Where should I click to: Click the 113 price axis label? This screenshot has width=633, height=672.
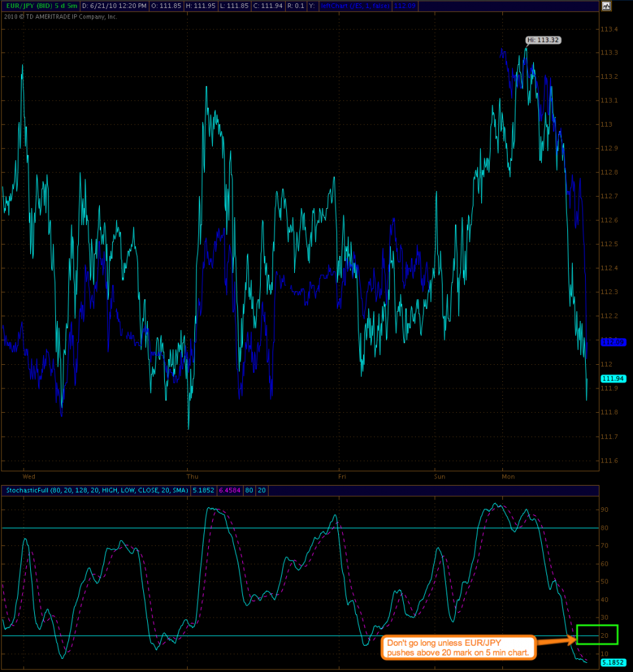point(607,124)
